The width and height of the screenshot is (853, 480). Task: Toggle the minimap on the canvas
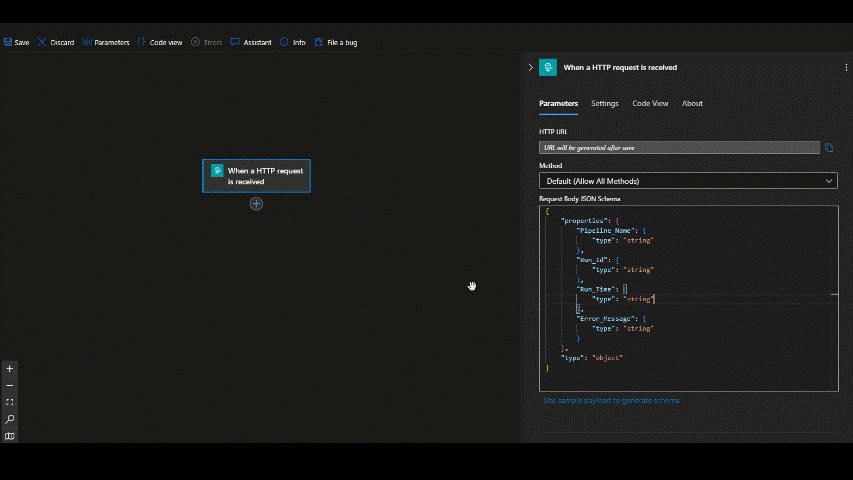click(10, 436)
